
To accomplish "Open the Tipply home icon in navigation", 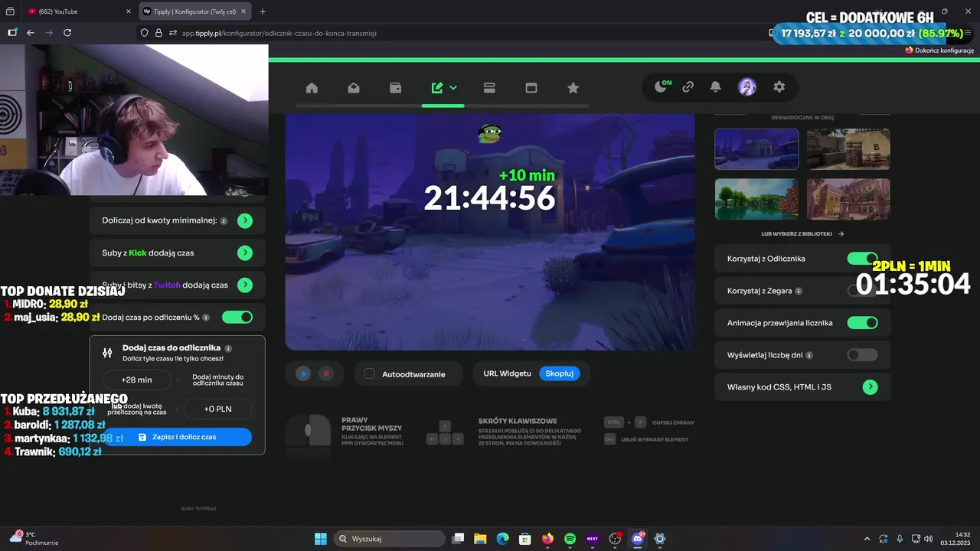I will point(312,88).
